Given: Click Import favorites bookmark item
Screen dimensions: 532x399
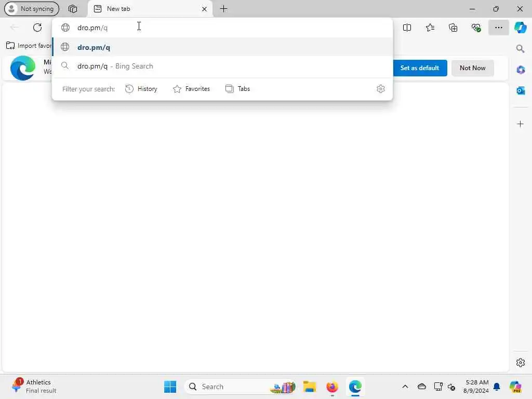Looking at the screenshot, I should [29, 46].
